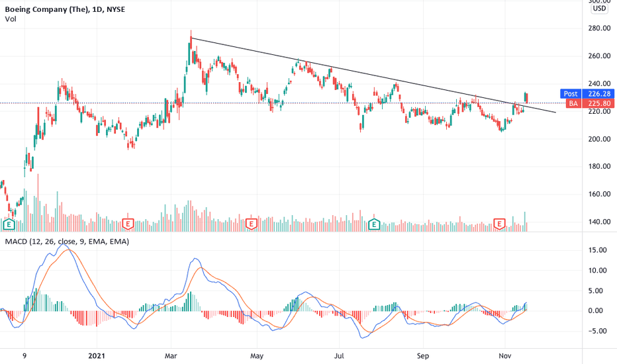
Task: Click the green earnings E marker before December 9
Action: click(9, 225)
